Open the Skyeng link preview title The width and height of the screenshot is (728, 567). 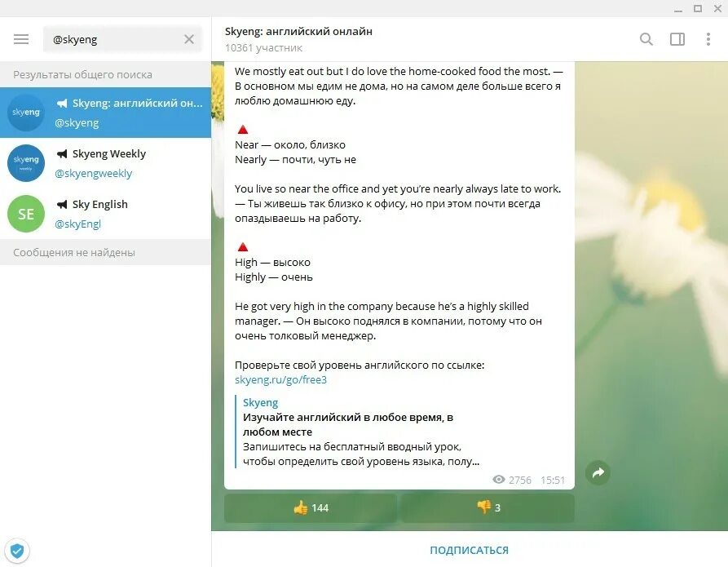[x=260, y=402]
